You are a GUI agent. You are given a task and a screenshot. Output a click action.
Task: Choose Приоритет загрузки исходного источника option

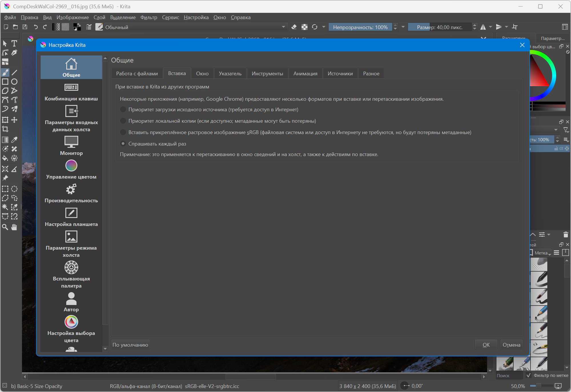pos(209,110)
